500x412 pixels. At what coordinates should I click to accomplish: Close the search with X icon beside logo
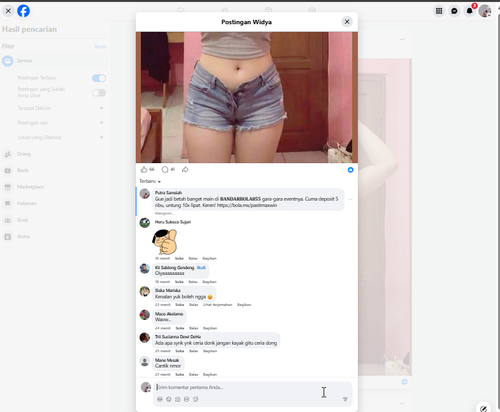pyautogui.click(x=8, y=11)
